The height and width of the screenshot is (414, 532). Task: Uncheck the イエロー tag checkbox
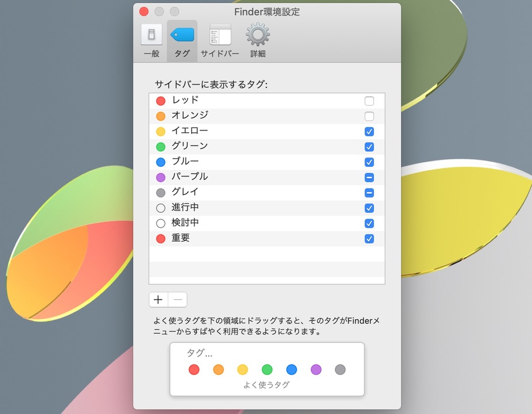point(369,131)
